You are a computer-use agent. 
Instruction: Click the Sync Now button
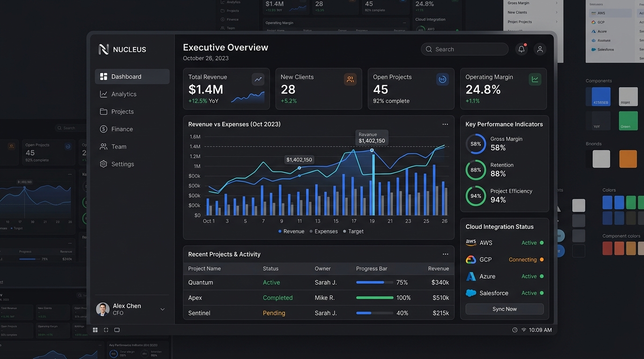coord(505,309)
